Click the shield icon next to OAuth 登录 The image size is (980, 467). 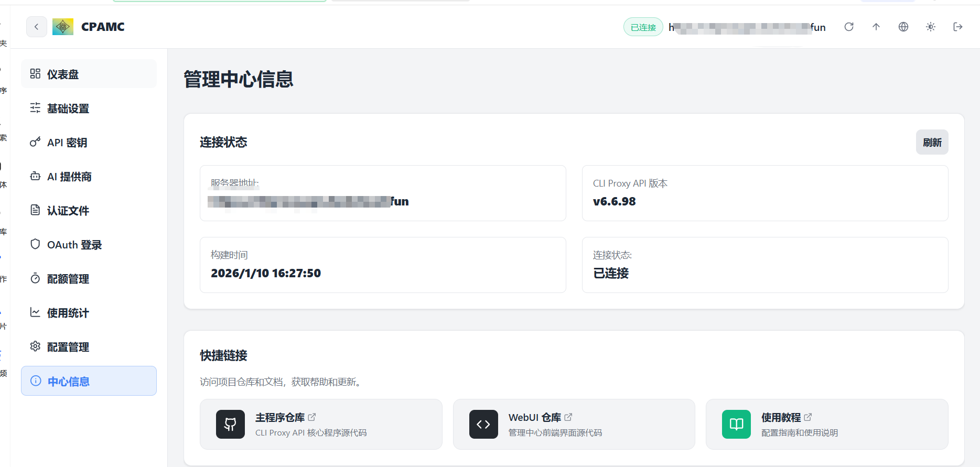point(35,244)
